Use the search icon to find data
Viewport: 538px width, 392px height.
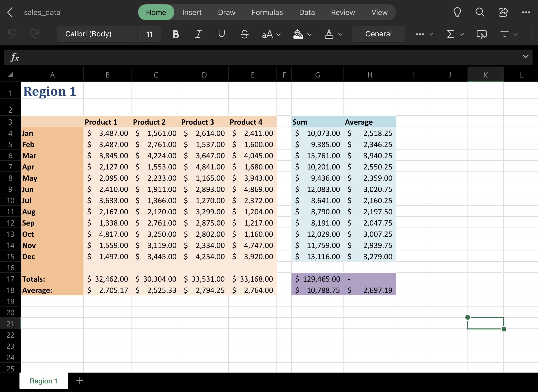tap(480, 12)
